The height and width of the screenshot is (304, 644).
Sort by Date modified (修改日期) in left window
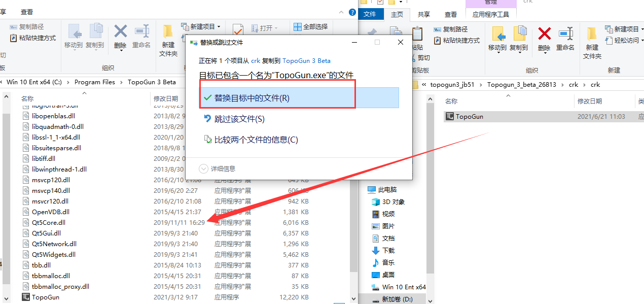(x=166, y=98)
